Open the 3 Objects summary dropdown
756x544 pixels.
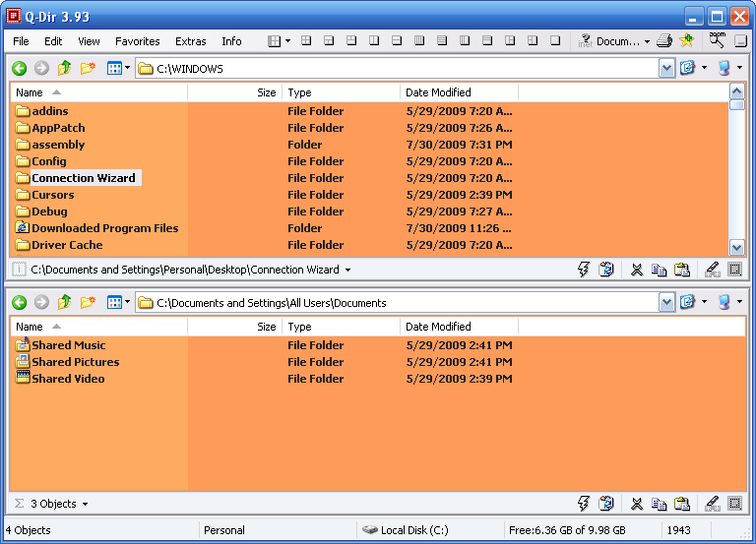pyautogui.click(x=85, y=504)
